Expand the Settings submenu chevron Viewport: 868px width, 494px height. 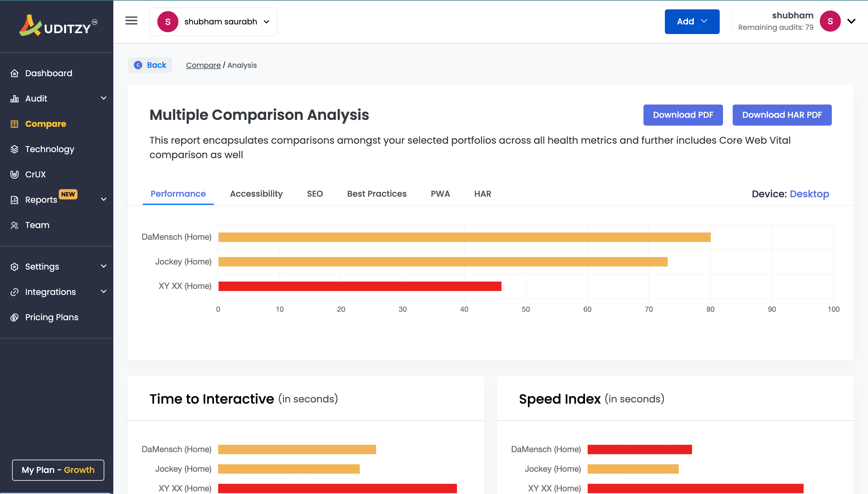click(x=104, y=266)
